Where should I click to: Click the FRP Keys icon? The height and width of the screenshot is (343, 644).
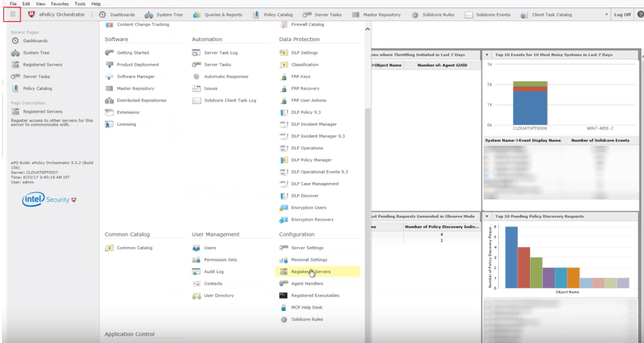pyautogui.click(x=283, y=76)
